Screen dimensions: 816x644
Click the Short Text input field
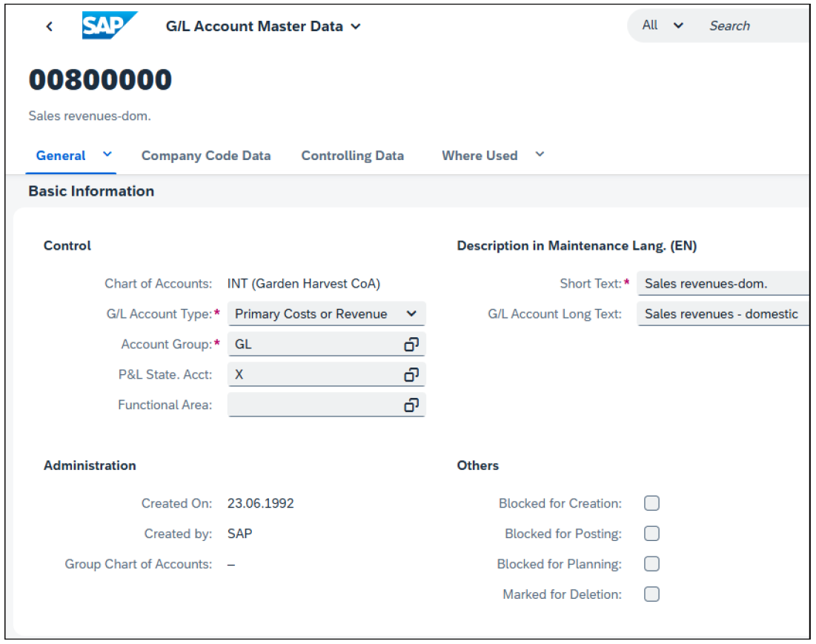point(723,284)
